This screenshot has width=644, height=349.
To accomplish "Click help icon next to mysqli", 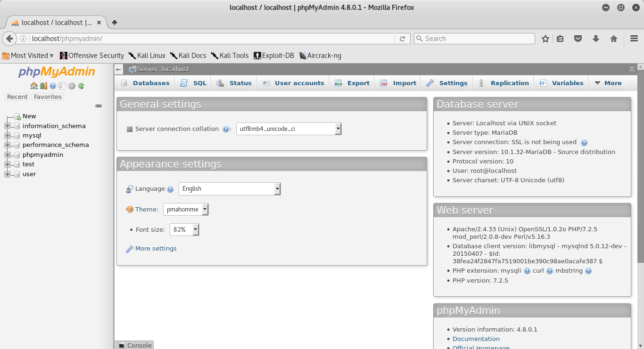I will point(527,271).
